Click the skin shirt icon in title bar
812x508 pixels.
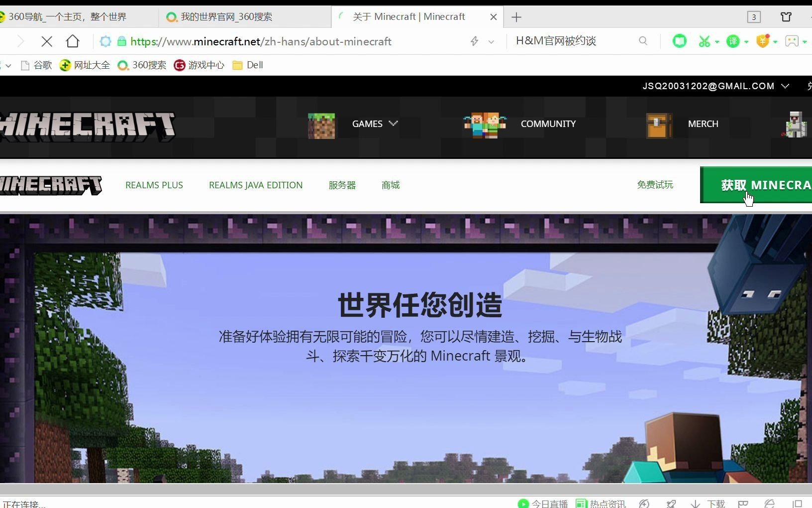point(786,17)
